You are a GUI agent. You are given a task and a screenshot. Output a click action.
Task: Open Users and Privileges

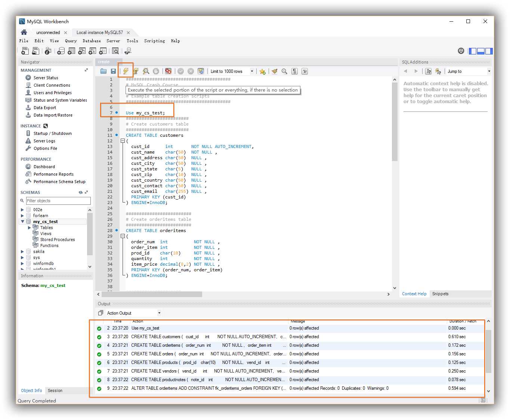tap(52, 93)
